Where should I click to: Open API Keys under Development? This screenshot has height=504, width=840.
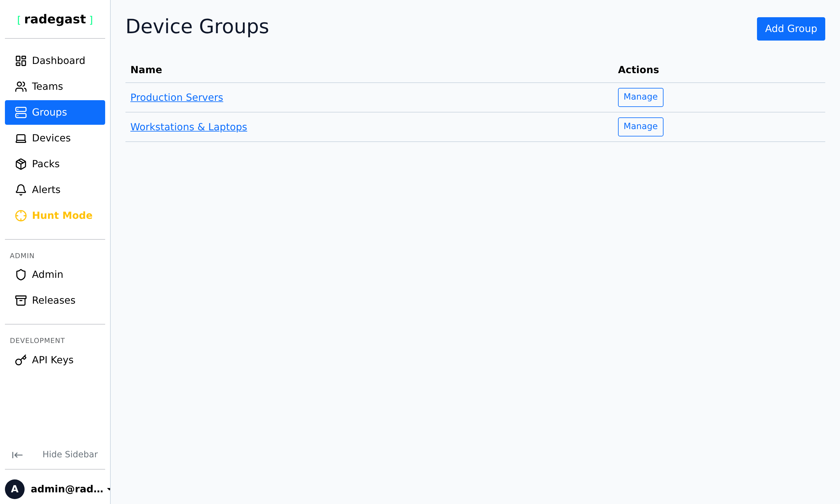tap(55, 360)
